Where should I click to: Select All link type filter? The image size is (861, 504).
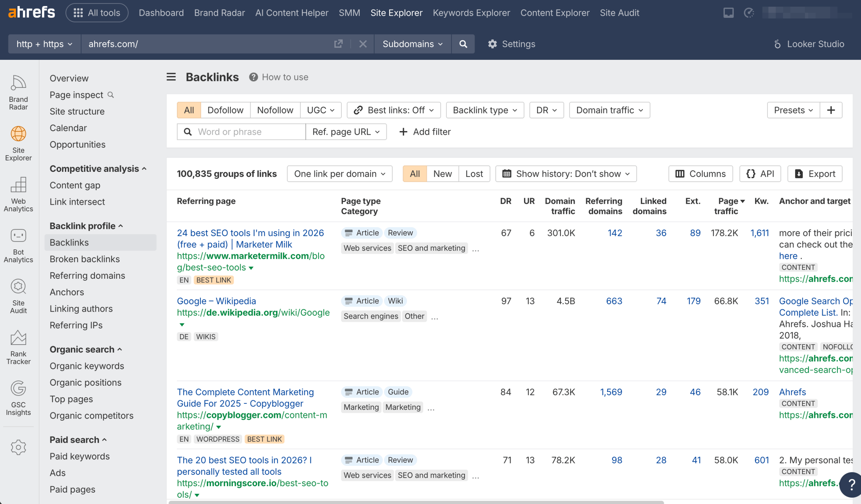click(x=189, y=110)
